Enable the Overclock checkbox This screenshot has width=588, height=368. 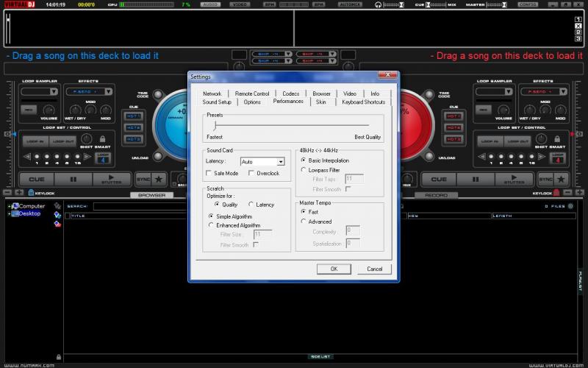[x=251, y=173]
